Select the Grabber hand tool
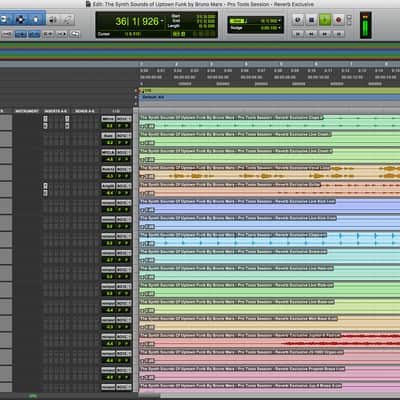Image resolution: width=400 pixels, height=400 pixels. coord(36,20)
